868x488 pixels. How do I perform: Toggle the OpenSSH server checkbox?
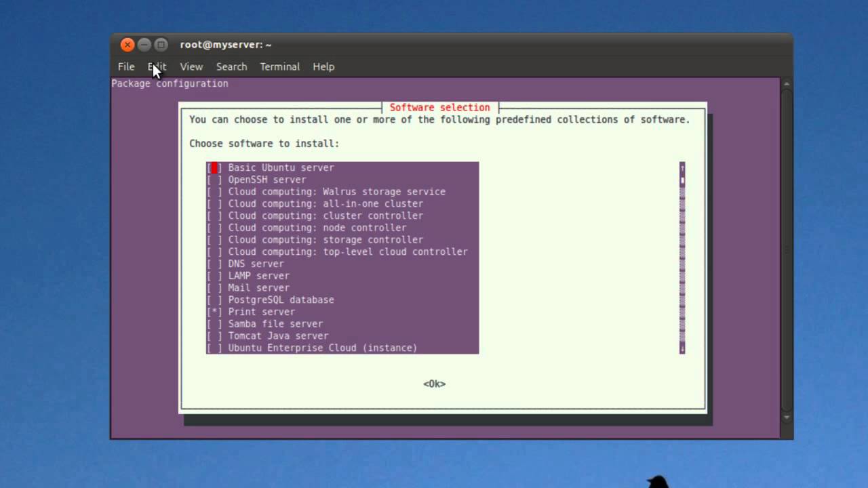tap(214, 180)
